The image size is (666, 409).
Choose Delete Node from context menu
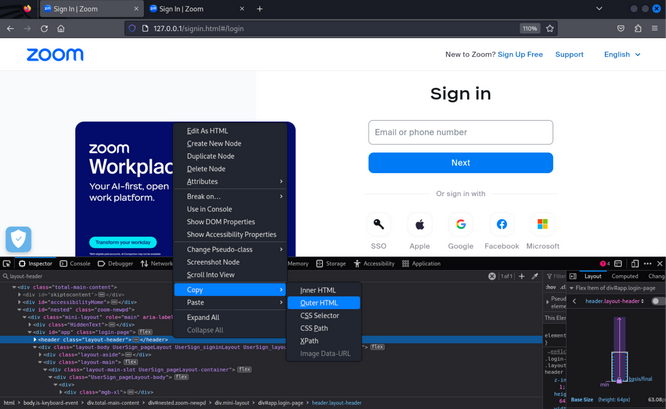coord(230,169)
